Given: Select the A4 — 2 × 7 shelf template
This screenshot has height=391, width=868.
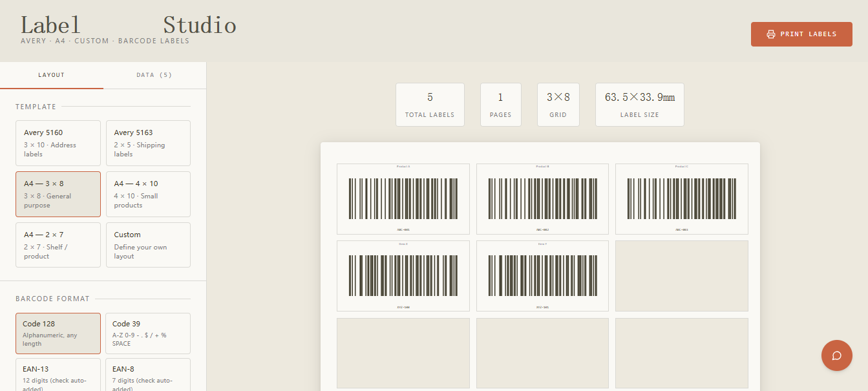Looking at the screenshot, I should (58, 245).
